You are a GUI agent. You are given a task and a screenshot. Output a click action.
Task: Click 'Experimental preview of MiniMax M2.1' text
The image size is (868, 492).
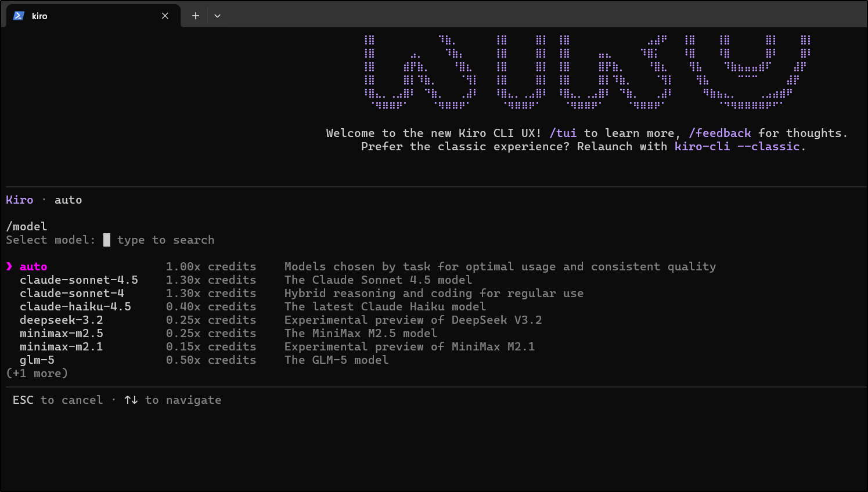[410, 347]
